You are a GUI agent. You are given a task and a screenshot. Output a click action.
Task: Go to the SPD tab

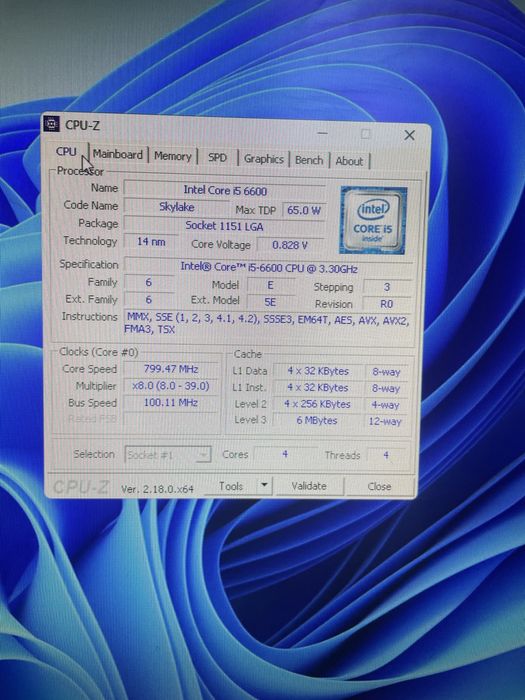point(217,158)
